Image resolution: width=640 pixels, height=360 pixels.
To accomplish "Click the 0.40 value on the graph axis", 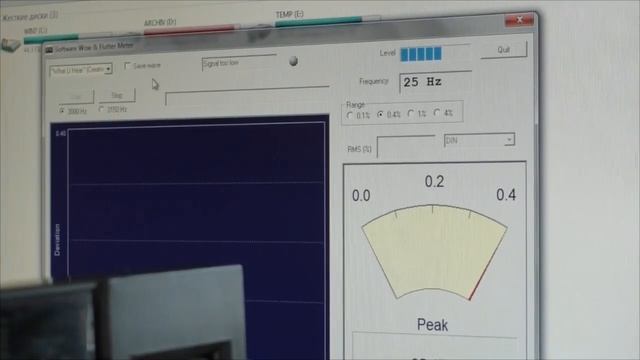I will tap(60, 134).
